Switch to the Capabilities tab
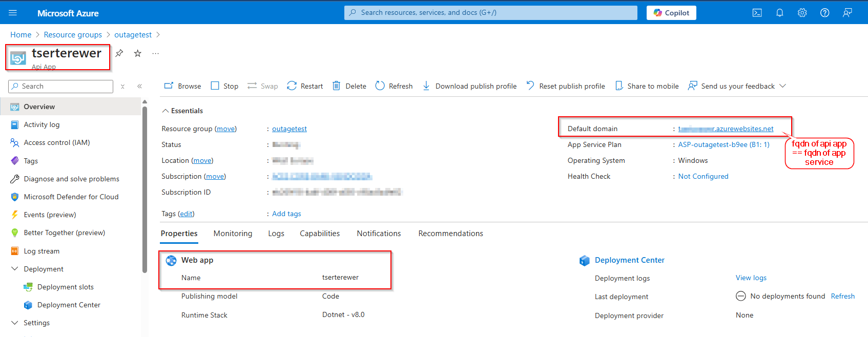 point(320,234)
